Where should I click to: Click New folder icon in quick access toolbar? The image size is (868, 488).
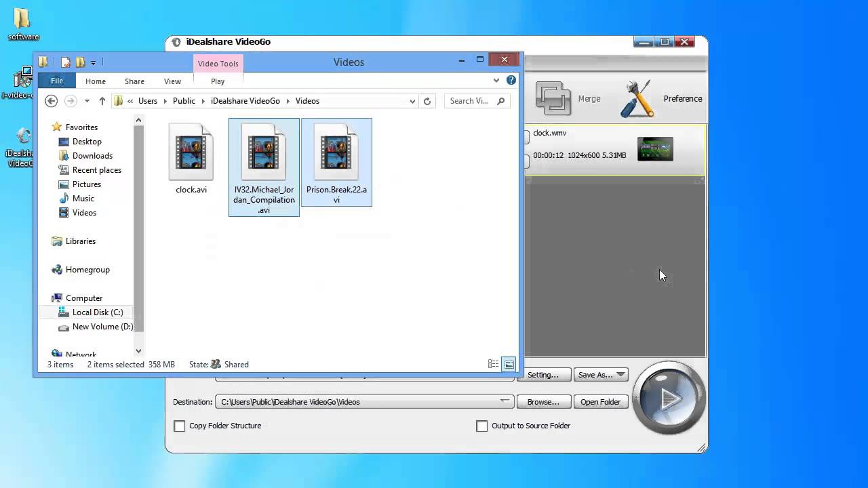pyautogui.click(x=80, y=62)
